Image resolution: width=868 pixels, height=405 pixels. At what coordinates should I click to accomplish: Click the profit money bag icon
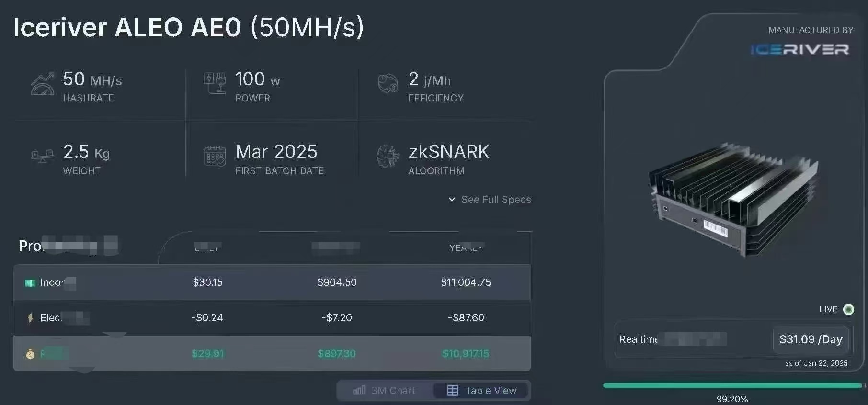[x=30, y=354]
